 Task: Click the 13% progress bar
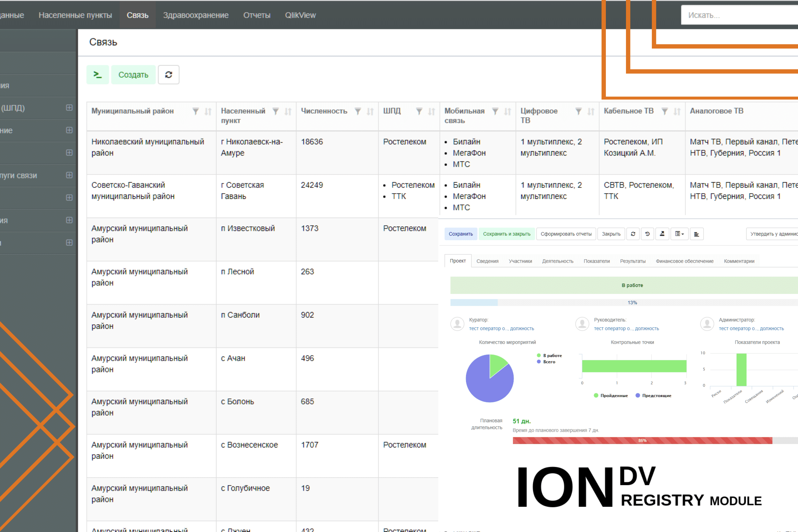click(624, 302)
